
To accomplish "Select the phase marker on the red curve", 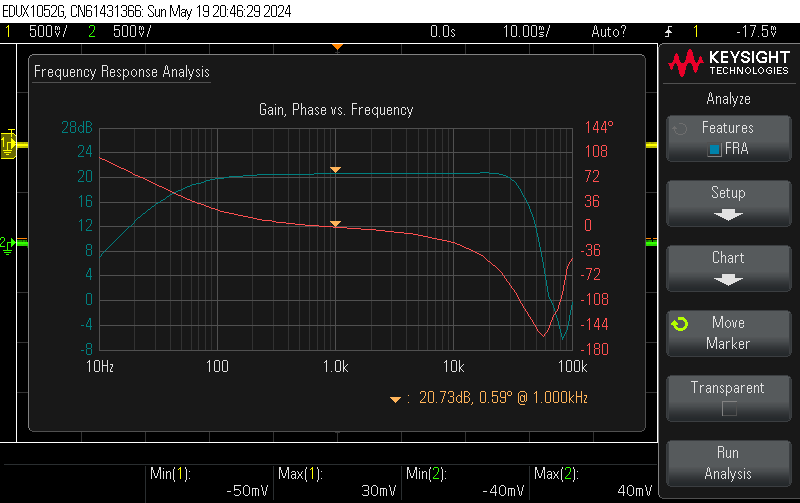I will (x=335, y=223).
